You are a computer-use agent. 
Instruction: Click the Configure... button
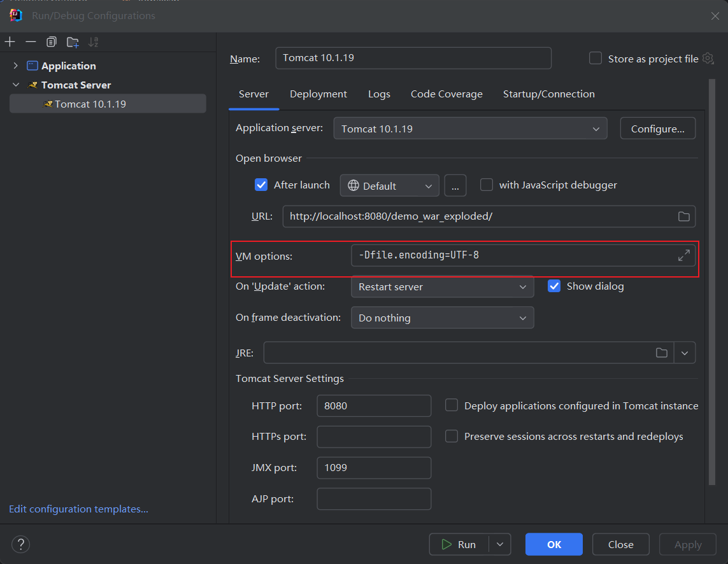(x=657, y=129)
